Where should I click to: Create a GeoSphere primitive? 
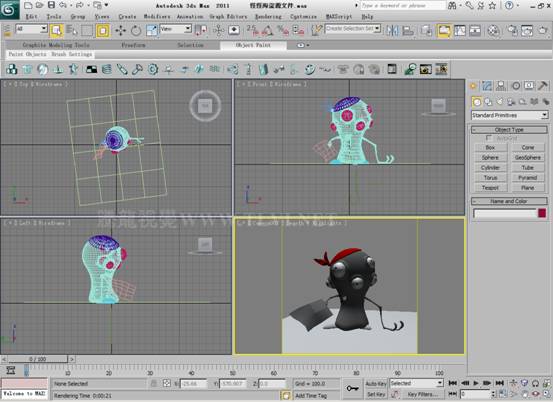coord(528,158)
